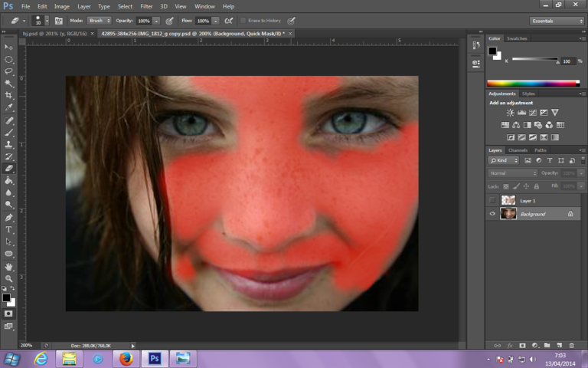Click the color spectrum ramp
Viewport: 588px width, 368px height.
533,83
